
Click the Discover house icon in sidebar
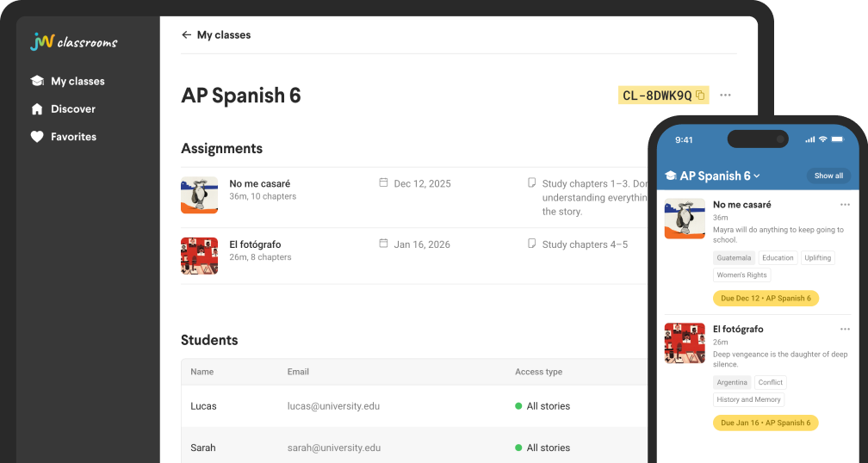[x=37, y=109]
